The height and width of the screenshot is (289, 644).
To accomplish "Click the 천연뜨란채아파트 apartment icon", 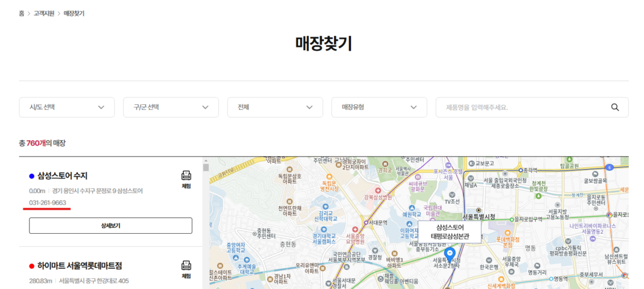I will (x=289, y=202).
